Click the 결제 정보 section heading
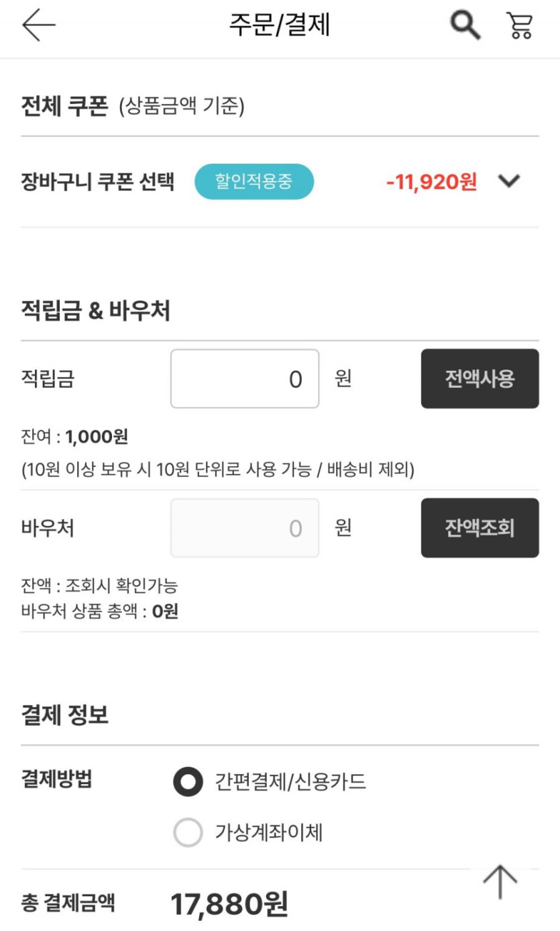 pos(65,716)
